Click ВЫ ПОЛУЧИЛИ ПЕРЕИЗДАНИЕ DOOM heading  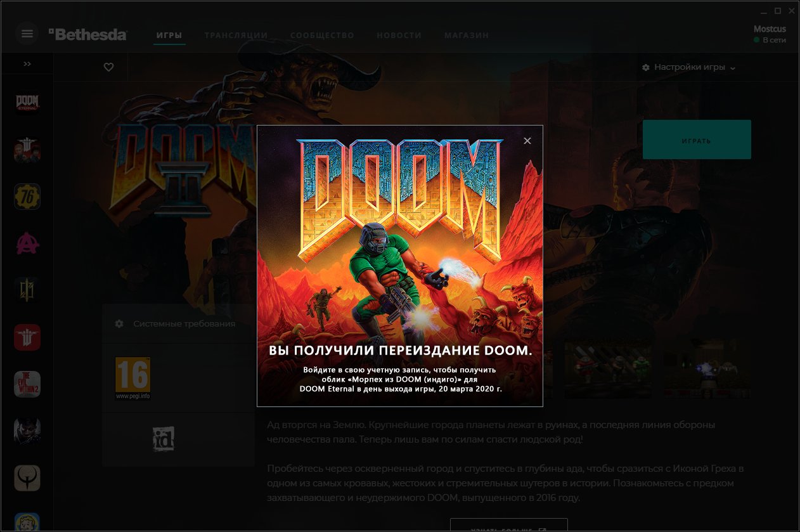click(400, 351)
